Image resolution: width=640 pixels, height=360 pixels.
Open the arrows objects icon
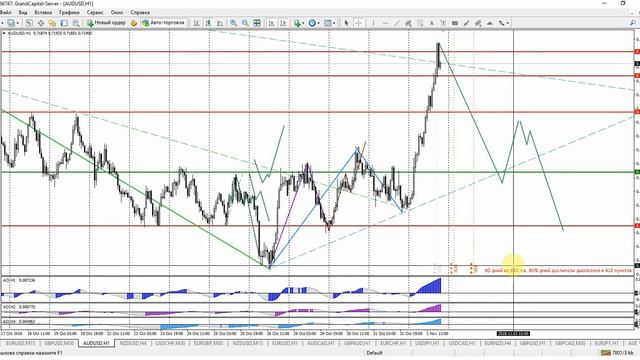click(x=502, y=23)
